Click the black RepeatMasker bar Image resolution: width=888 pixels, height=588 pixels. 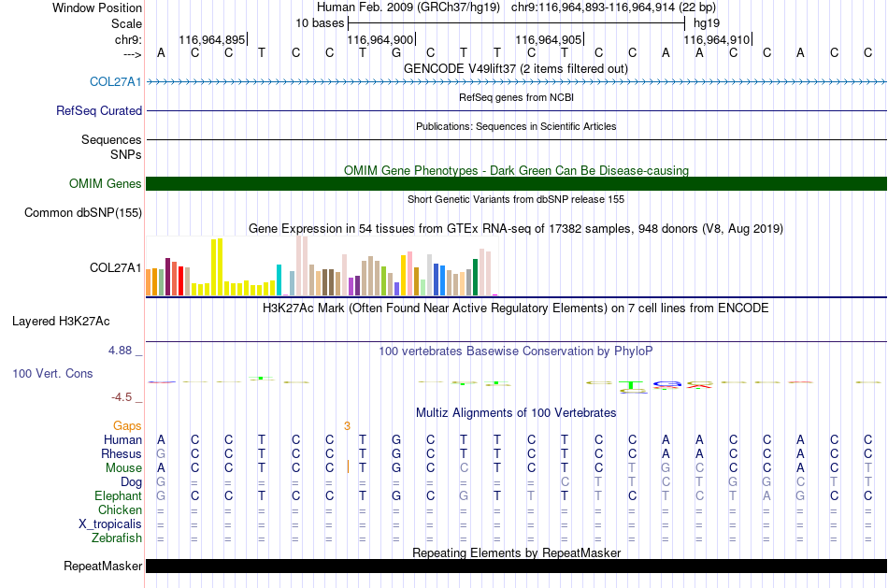pos(516,566)
